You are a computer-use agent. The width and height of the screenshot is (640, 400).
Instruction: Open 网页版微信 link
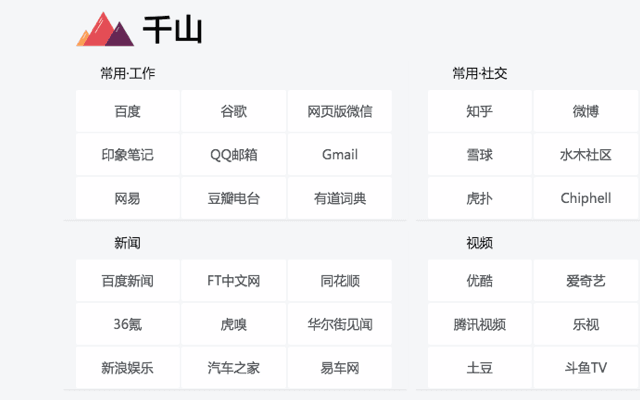coord(340,111)
